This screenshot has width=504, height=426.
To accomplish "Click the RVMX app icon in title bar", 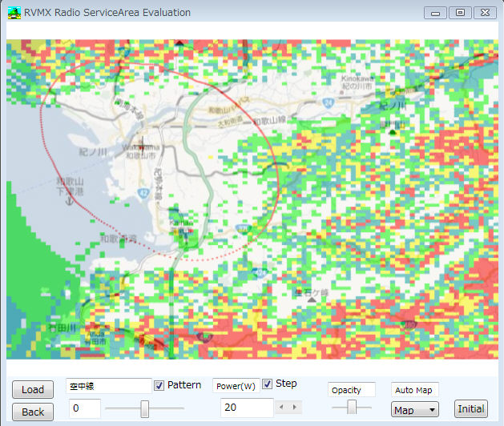I will [14, 12].
